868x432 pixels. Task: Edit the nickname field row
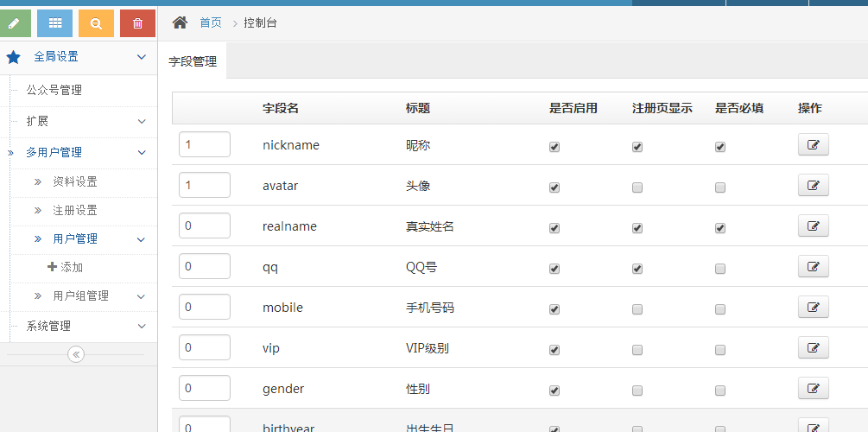814,144
